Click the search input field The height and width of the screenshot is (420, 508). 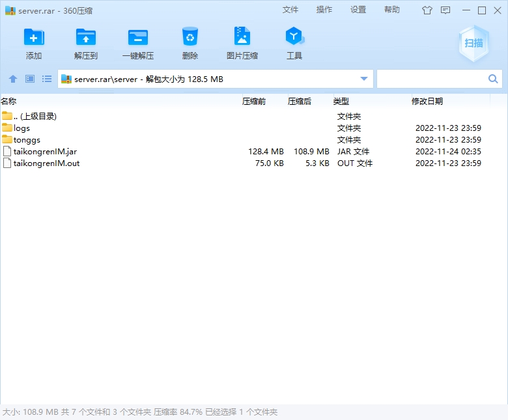432,79
